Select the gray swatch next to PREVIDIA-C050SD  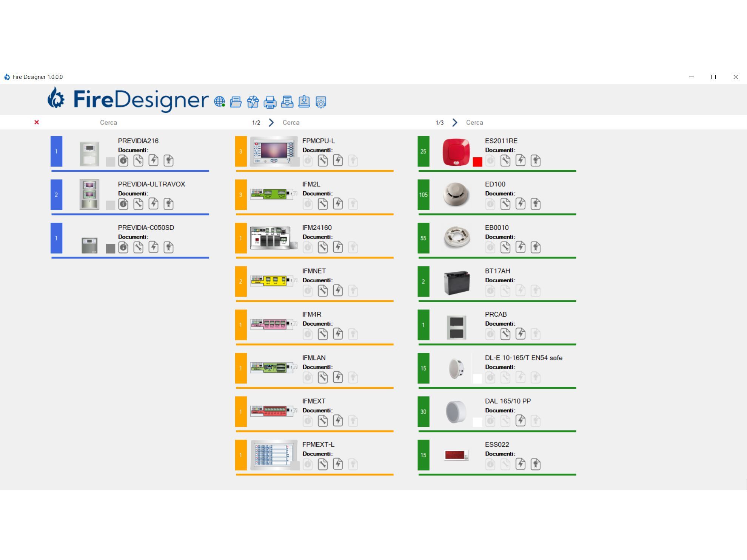[110, 248]
